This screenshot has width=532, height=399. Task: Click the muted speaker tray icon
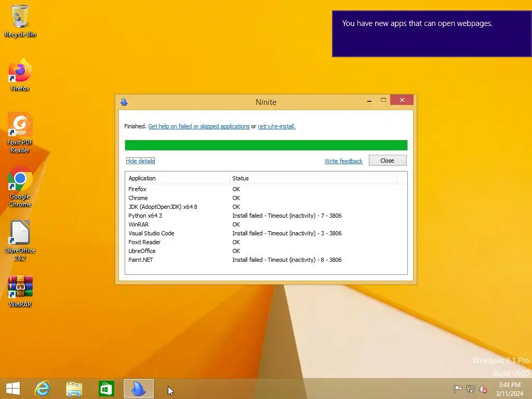point(483,389)
